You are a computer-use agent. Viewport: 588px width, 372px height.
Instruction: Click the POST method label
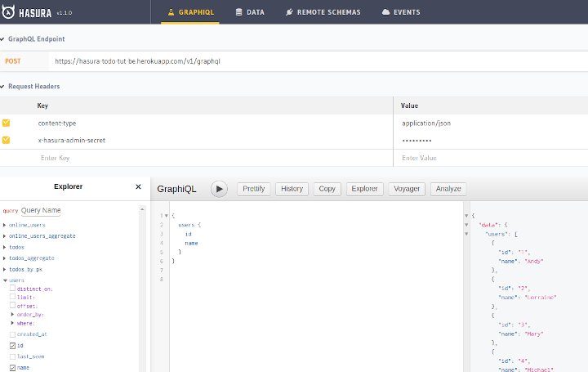point(13,61)
